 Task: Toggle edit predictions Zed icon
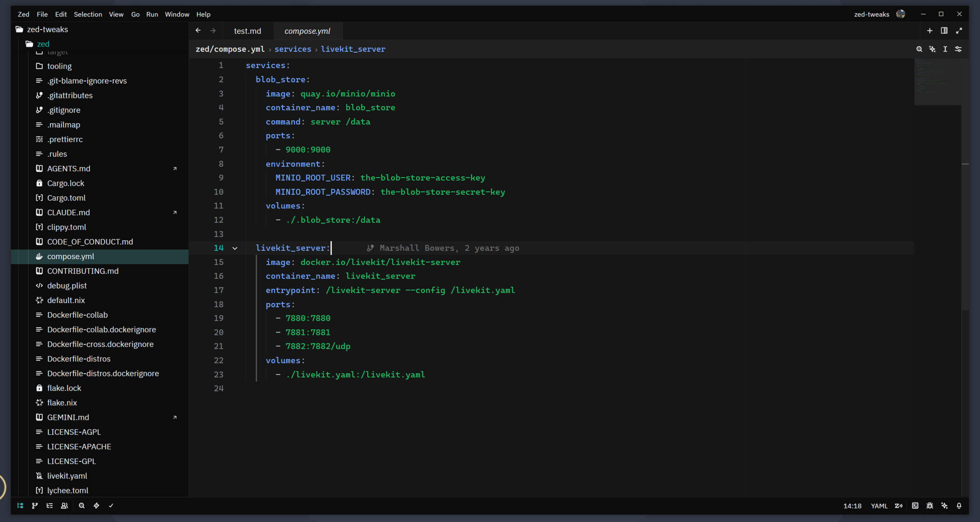coord(899,506)
